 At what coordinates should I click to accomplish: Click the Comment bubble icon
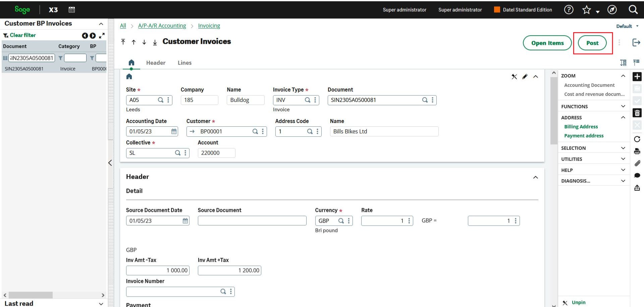point(637,175)
